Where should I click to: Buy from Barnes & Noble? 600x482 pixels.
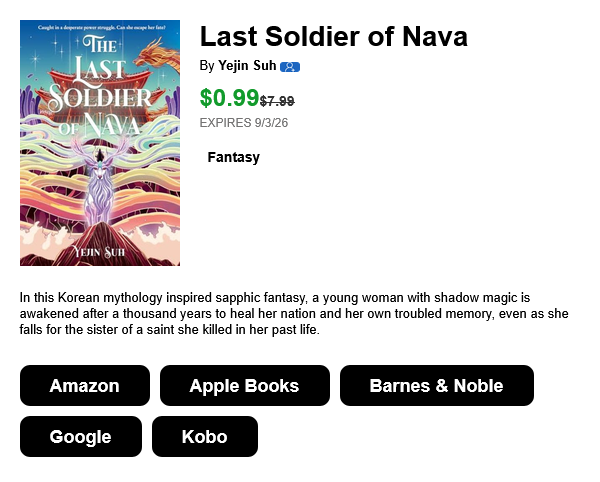[437, 385]
